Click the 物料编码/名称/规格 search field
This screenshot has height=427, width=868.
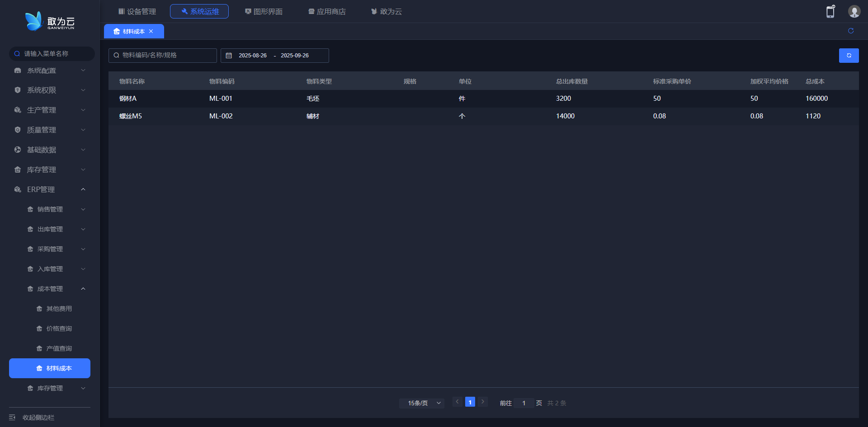tap(163, 56)
